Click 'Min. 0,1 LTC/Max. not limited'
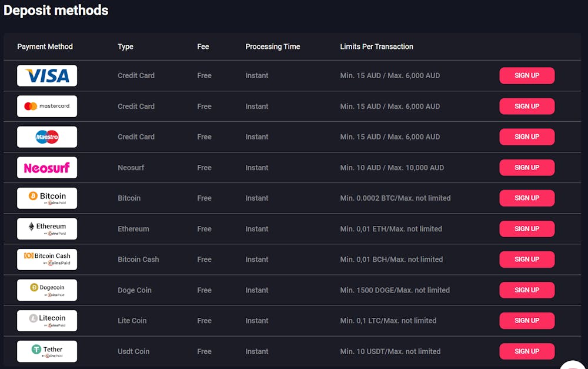 (388, 321)
